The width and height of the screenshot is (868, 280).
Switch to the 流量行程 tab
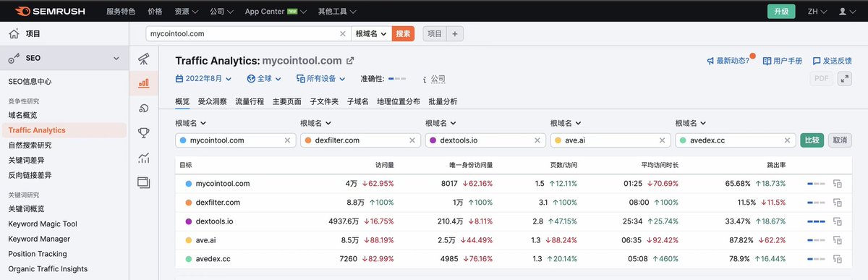250,101
